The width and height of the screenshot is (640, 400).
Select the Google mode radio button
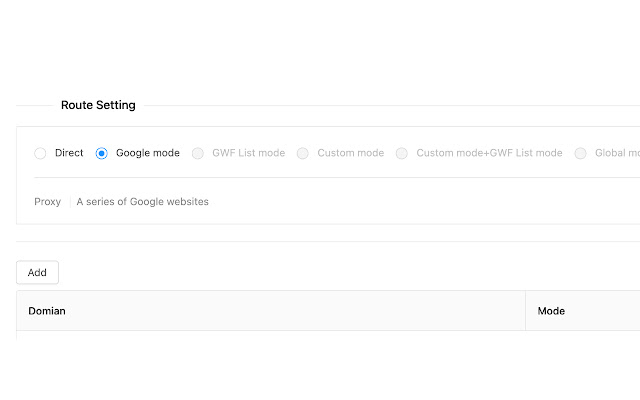click(x=102, y=153)
